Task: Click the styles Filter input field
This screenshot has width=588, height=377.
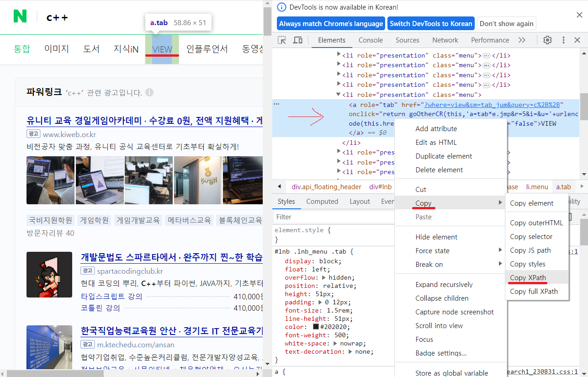Action: [334, 217]
